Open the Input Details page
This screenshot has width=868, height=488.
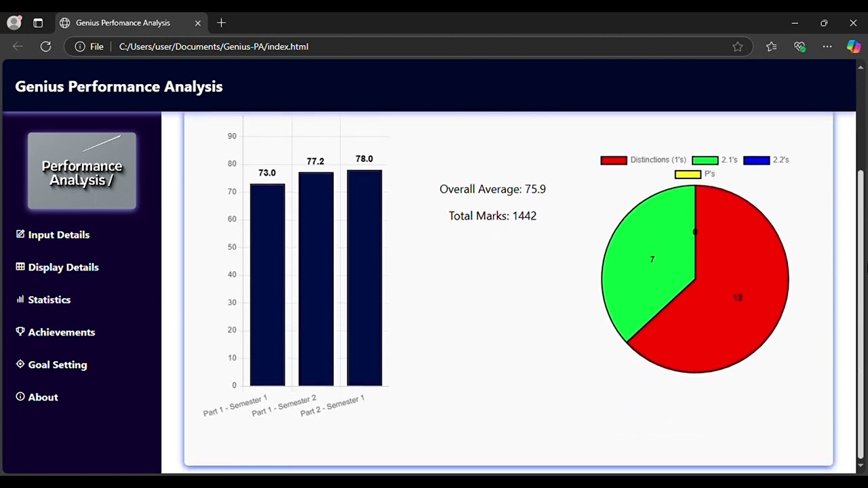pos(59,235)
